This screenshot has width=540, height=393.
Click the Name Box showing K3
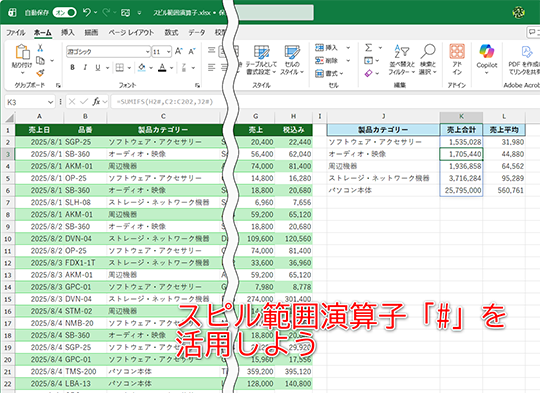point(26,102)
